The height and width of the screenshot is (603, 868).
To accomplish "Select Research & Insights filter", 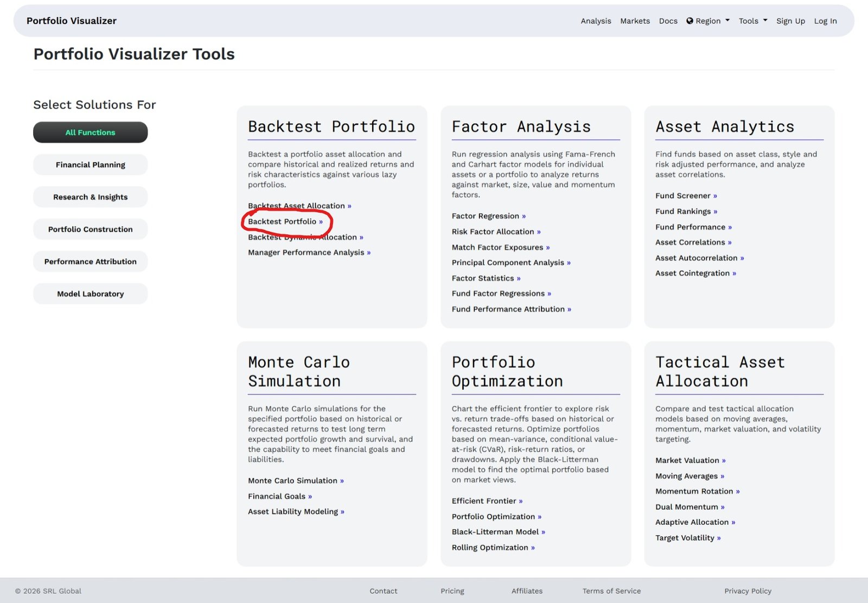I will [x=91, y=197].
